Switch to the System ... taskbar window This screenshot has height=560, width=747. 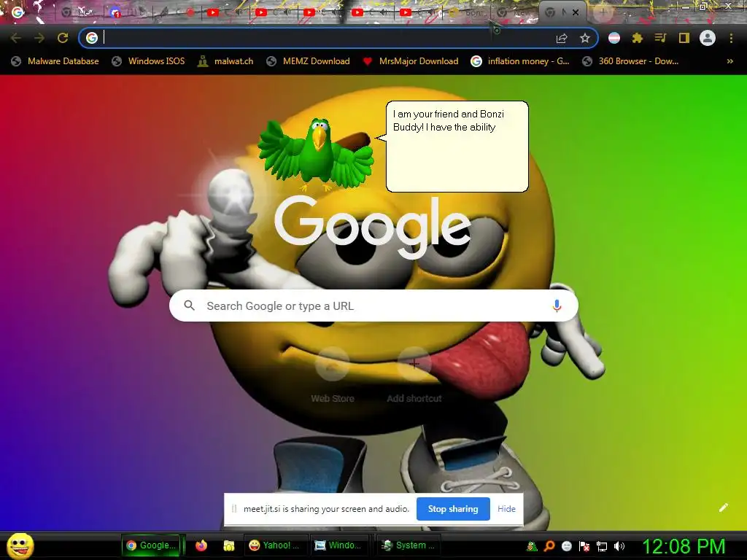(x=409, y=545)
